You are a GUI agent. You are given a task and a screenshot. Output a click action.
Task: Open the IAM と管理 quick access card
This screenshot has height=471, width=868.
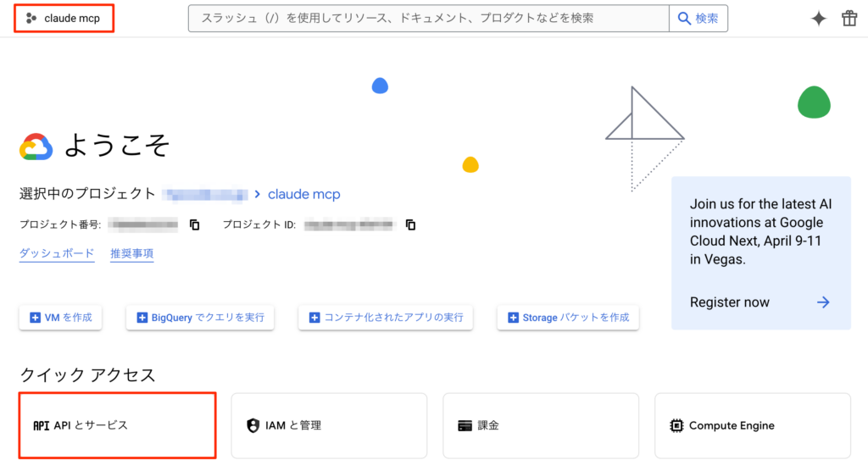pyautogui.click(x=329, y=425)
